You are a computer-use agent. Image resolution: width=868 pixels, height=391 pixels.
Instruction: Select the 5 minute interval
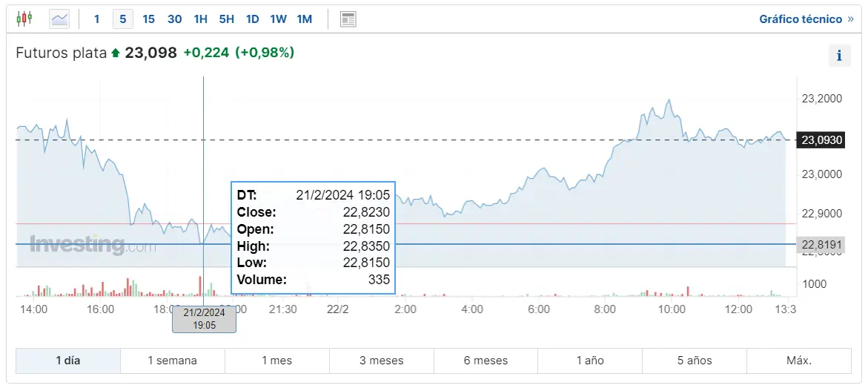[x=123, y=19]
